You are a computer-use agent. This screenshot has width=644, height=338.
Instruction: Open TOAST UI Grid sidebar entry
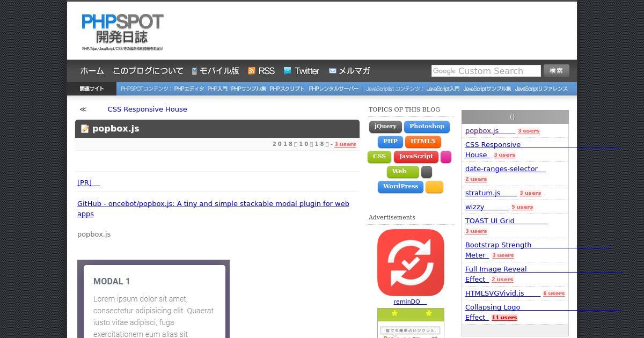(x=506, y=221)
